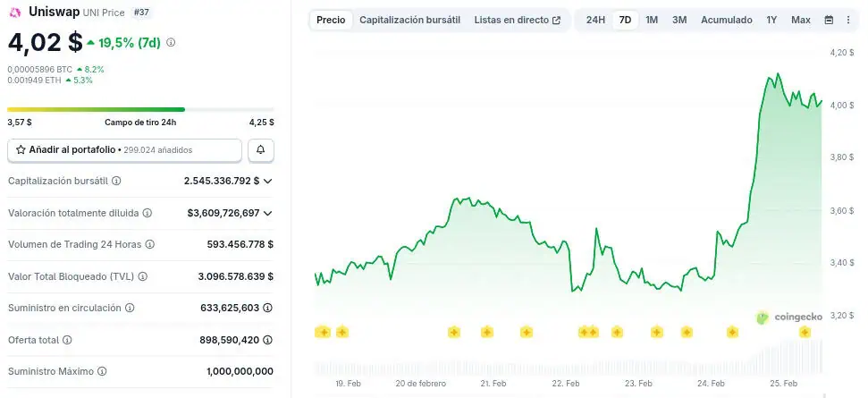The width and height of the screenshot is (868, 398).
Task: Click the Añadir al portafolio button
Action: tap(124, 150)
